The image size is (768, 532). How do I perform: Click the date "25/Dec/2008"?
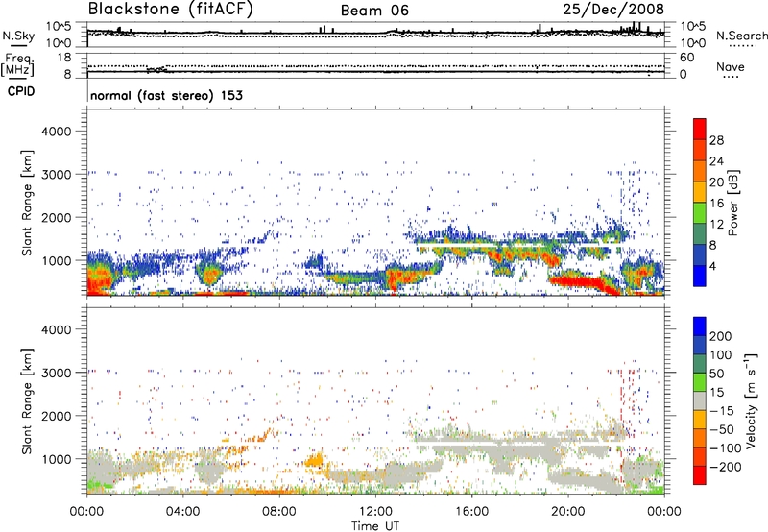click(613, 10)
